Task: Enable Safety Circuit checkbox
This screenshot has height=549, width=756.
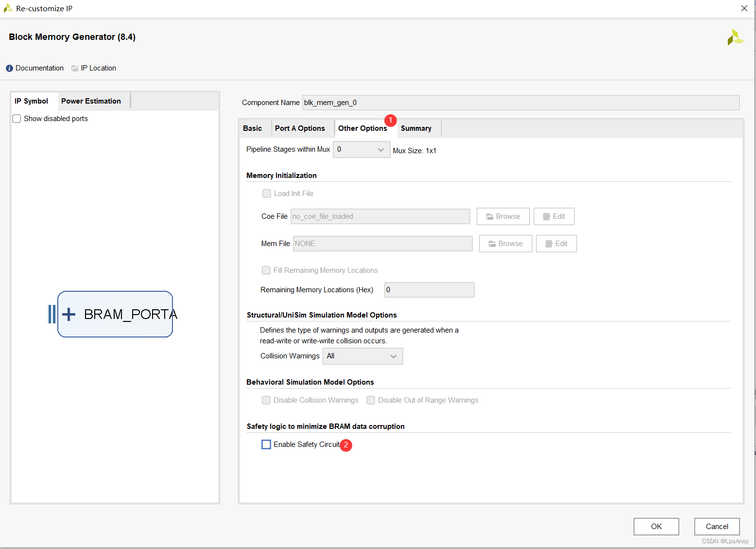Action: [x=266, y=444]
